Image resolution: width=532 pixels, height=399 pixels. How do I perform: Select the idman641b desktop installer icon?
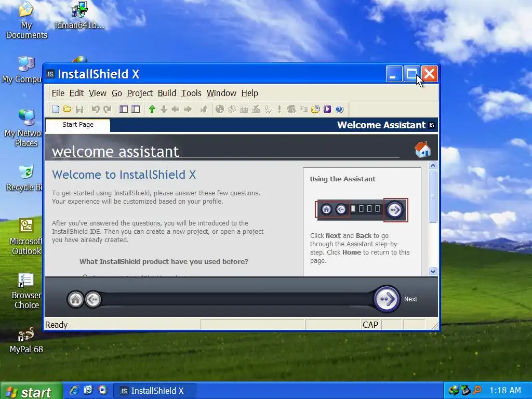pos(79,15)
